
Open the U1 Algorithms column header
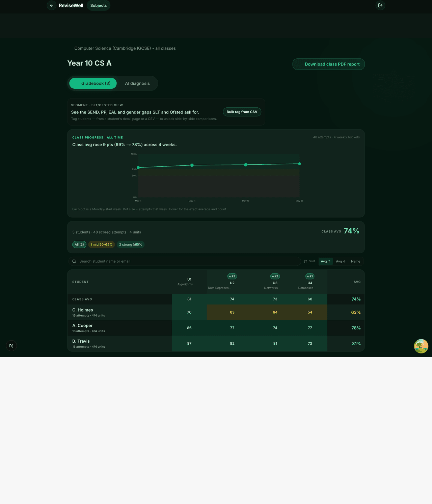tap(189, 282)
